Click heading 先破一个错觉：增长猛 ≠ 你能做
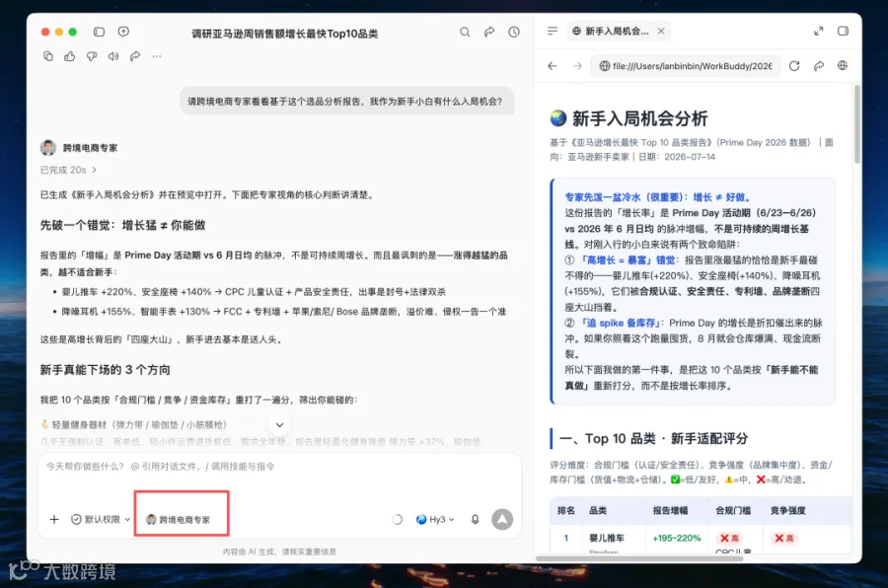 click(x=123, y=226)
